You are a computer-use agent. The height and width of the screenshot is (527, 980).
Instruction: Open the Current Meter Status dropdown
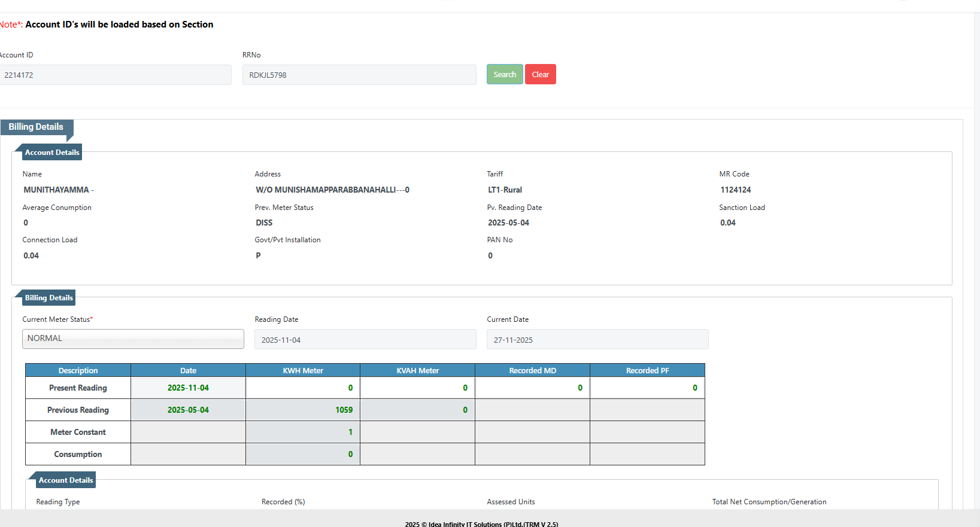coord(133,339)
